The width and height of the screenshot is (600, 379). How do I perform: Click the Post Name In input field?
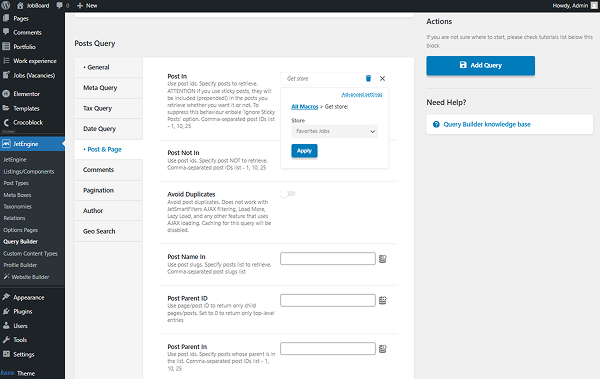click(328, 258)
